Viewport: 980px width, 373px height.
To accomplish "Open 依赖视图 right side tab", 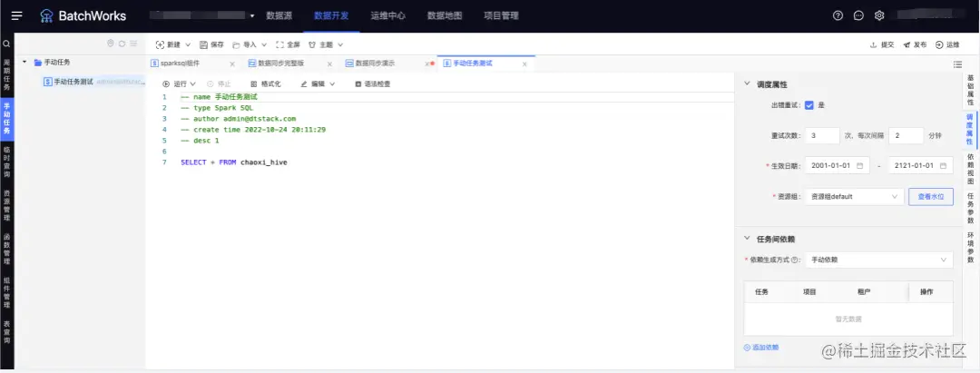I will coord(971,168).
